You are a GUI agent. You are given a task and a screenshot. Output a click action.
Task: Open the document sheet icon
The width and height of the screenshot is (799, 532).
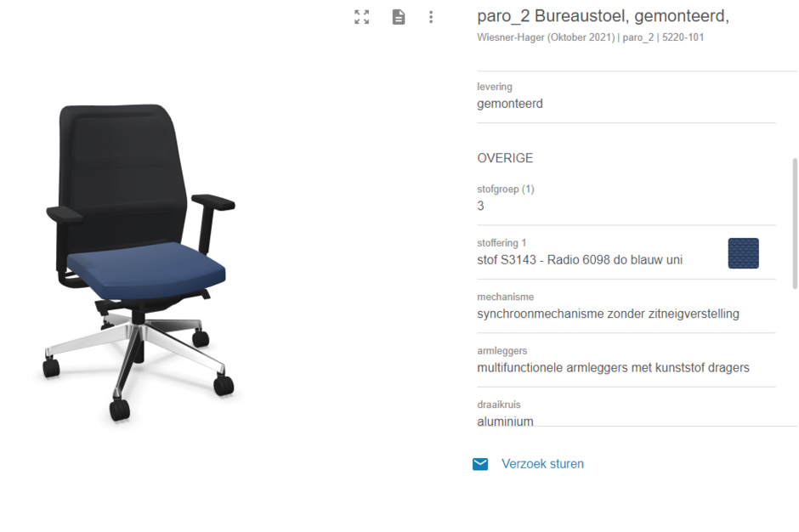pyautogui.click(x=399, y=17)
